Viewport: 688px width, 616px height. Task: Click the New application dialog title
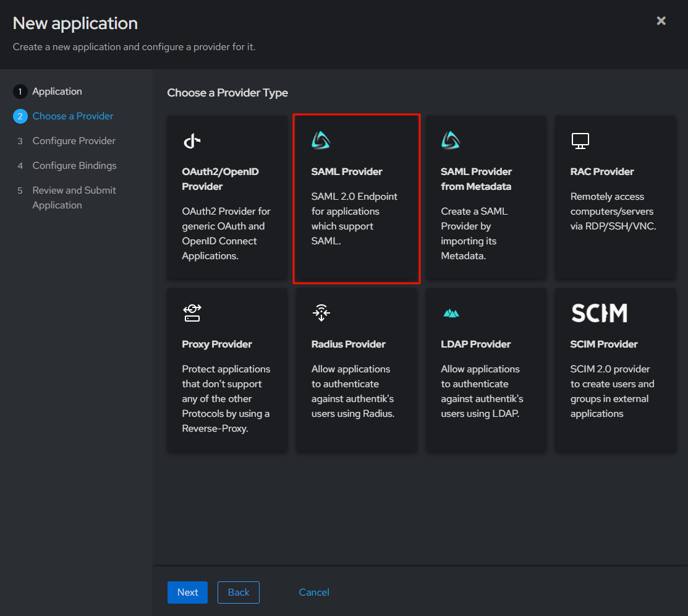click(75, 24)
